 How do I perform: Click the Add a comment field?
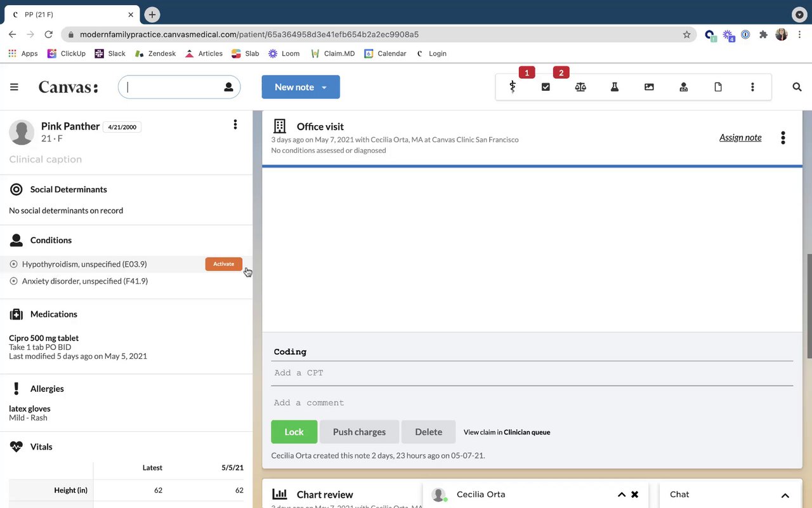533,403
